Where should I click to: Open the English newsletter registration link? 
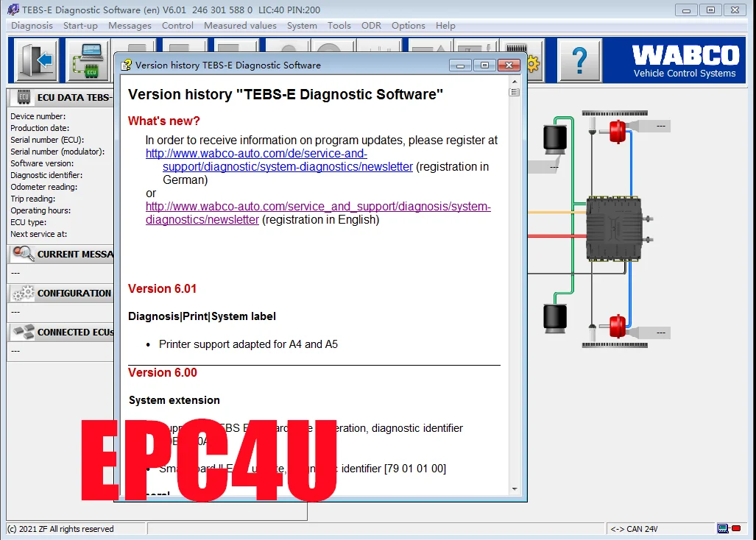point(318,213)
